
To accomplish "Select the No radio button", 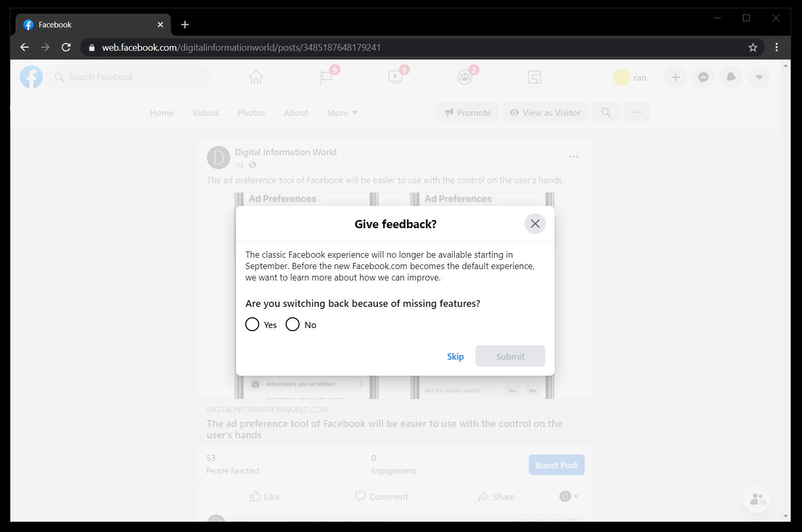I will (x=292, y=324).
